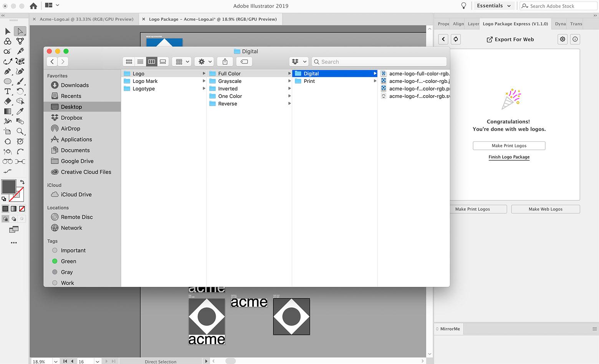Switch Finder to icon view
599x364 pixels.
click(129, 61)
